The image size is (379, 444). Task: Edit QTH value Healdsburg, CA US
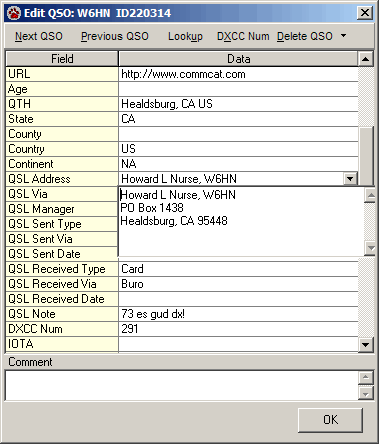[x=238, y=104]
